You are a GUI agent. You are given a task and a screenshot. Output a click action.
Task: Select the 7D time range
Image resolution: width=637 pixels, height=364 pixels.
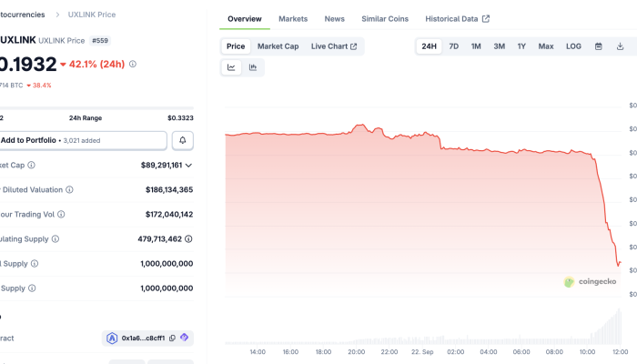(454, 46)
